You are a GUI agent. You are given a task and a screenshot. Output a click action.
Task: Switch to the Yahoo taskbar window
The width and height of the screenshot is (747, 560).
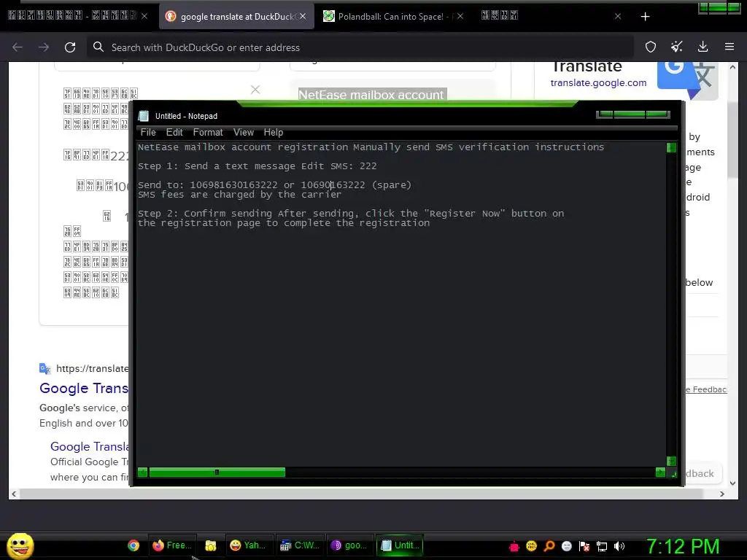[x=248, y=545]
